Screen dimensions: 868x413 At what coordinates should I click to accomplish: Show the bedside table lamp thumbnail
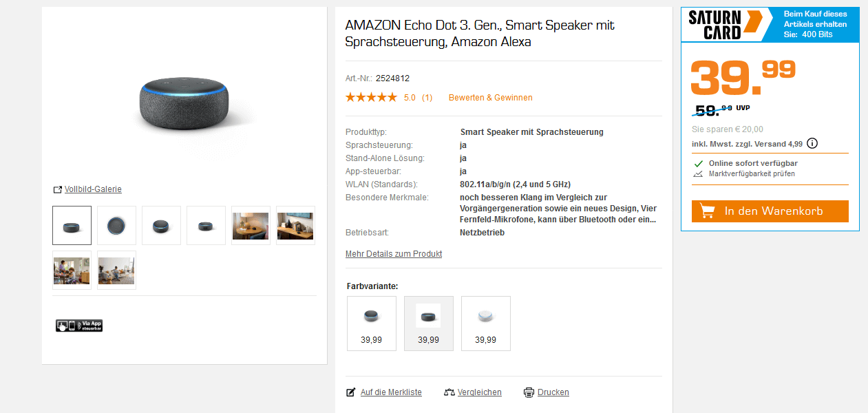pyautogui.click(x=251, y=226)
